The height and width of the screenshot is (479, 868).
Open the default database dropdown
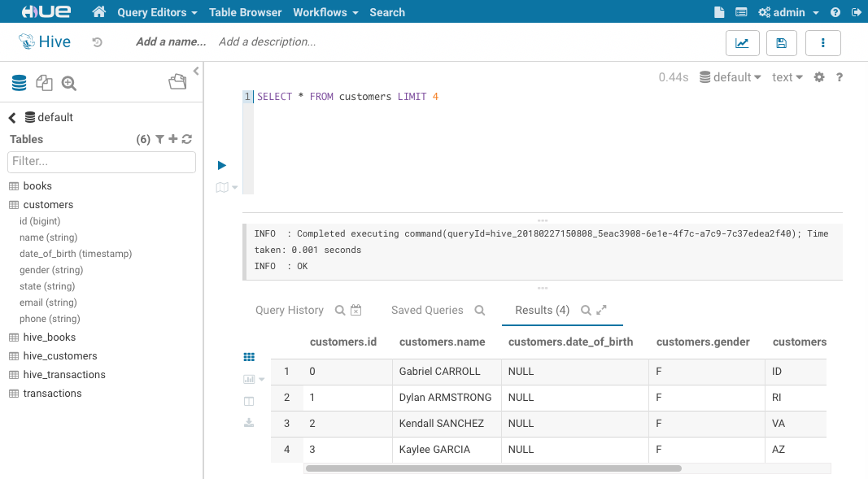tap(731, 77)
